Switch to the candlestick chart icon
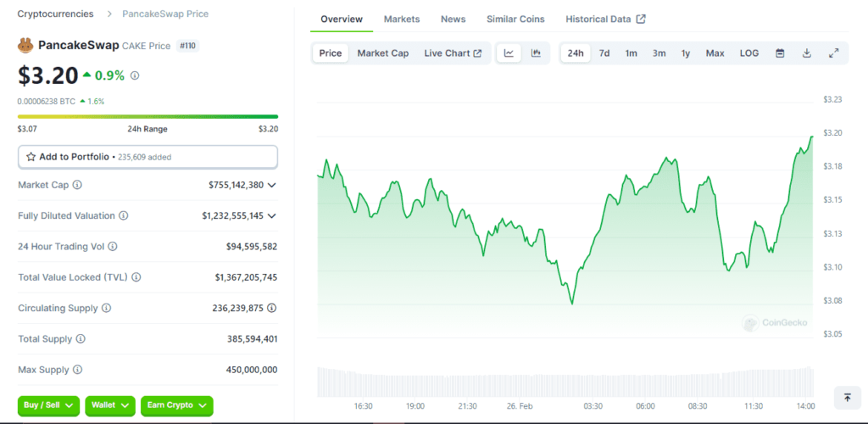This screenshot has width=868, height=424. click(536, 53)
